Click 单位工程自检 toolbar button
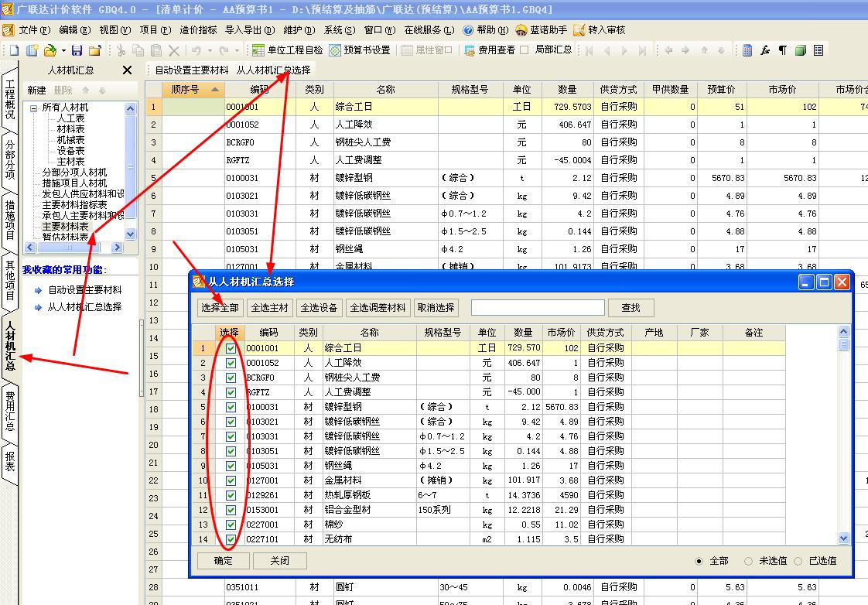The image size is (868, 605). [287, 50]
